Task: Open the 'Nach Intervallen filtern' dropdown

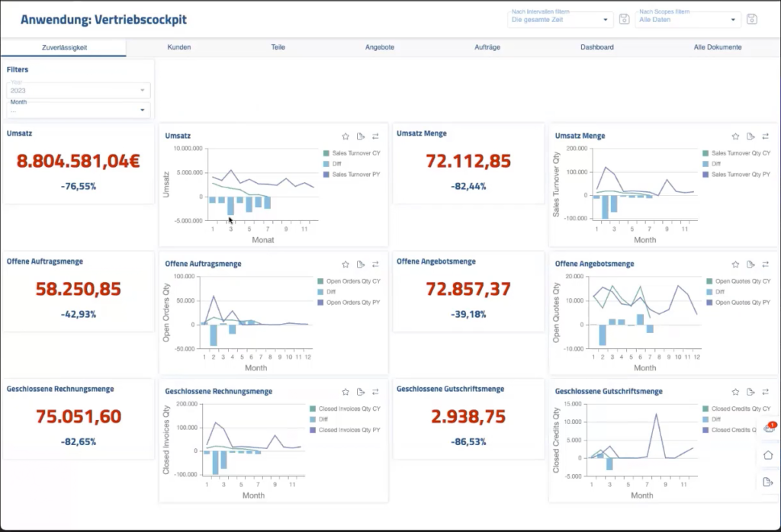Action: click(561, 19)
